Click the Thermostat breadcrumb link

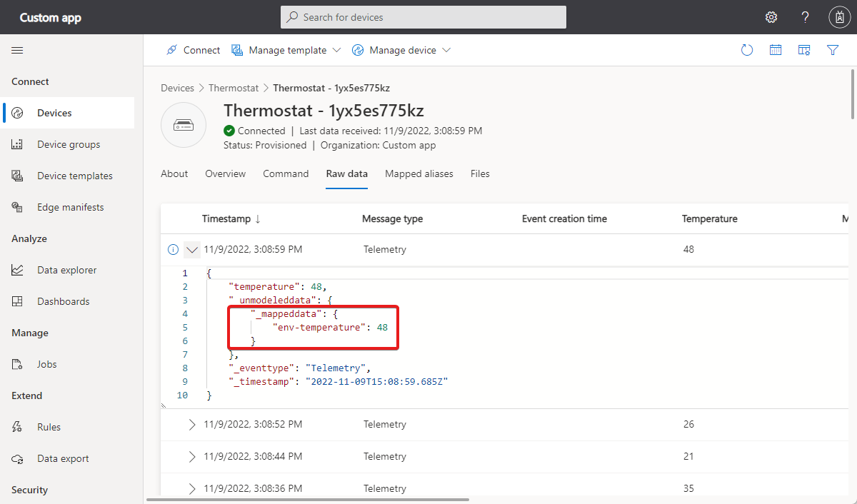pyautogui.click(x=234, y=88)
